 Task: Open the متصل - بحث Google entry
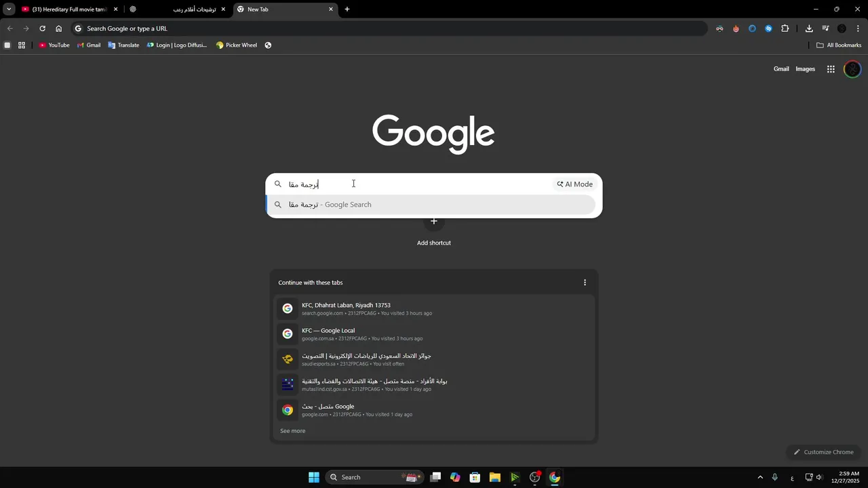434,410
